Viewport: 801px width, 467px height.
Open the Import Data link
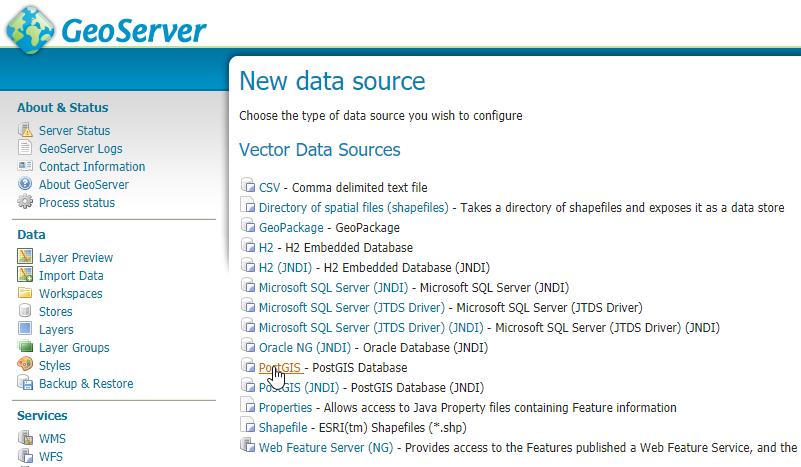click(71, 276)
